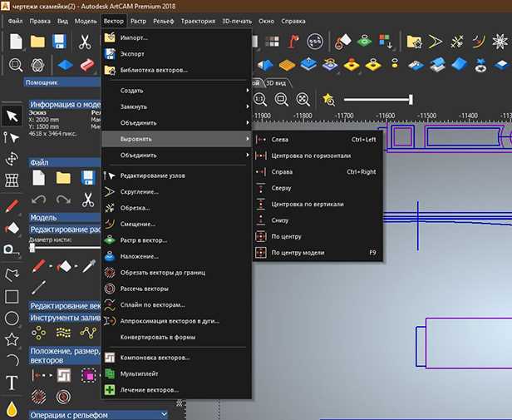Click Zoom 1:1 icon in 2D view toolbar
This screenshot has height=420, width=512.
(x=260, y=99)
